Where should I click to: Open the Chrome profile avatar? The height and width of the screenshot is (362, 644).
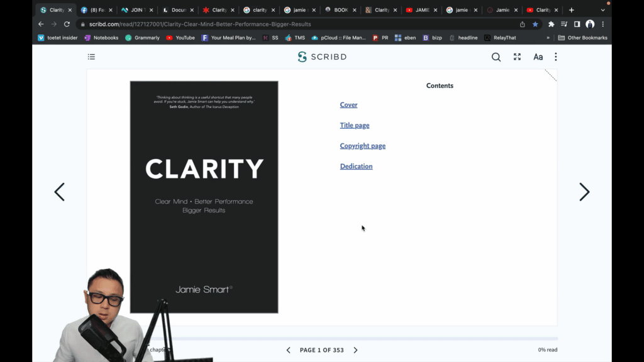(x=590, y=25)
